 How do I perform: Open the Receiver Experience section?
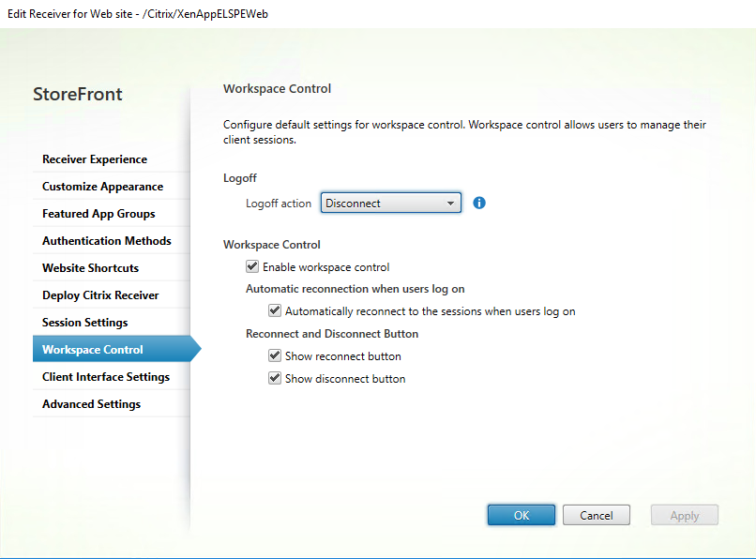95,159
